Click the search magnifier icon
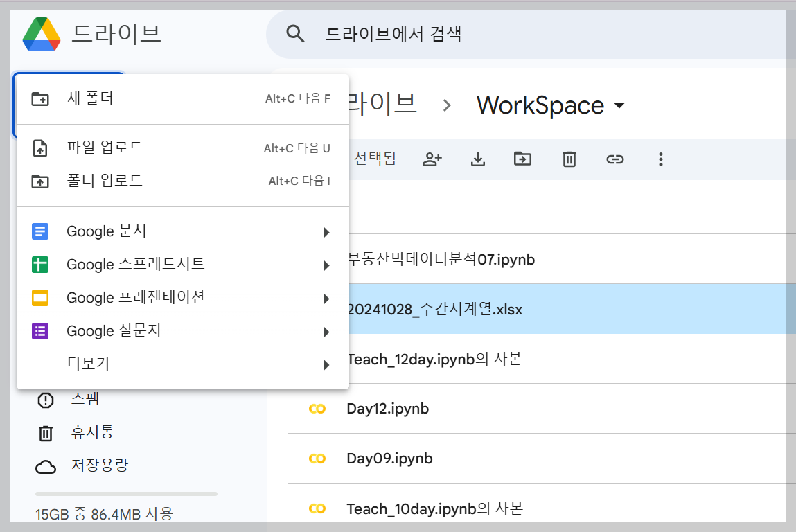The width and height of the screenshot is (796, 532). click(295, 34)
